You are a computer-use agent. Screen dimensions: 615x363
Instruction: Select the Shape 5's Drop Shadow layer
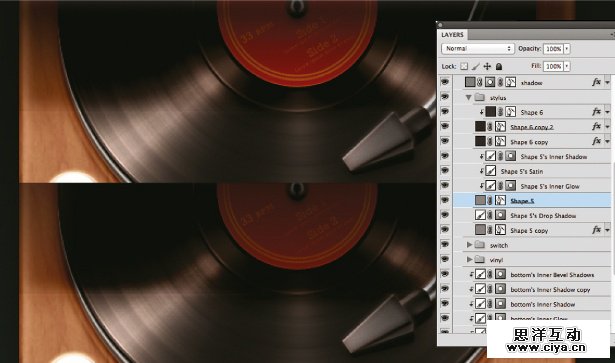543,216
